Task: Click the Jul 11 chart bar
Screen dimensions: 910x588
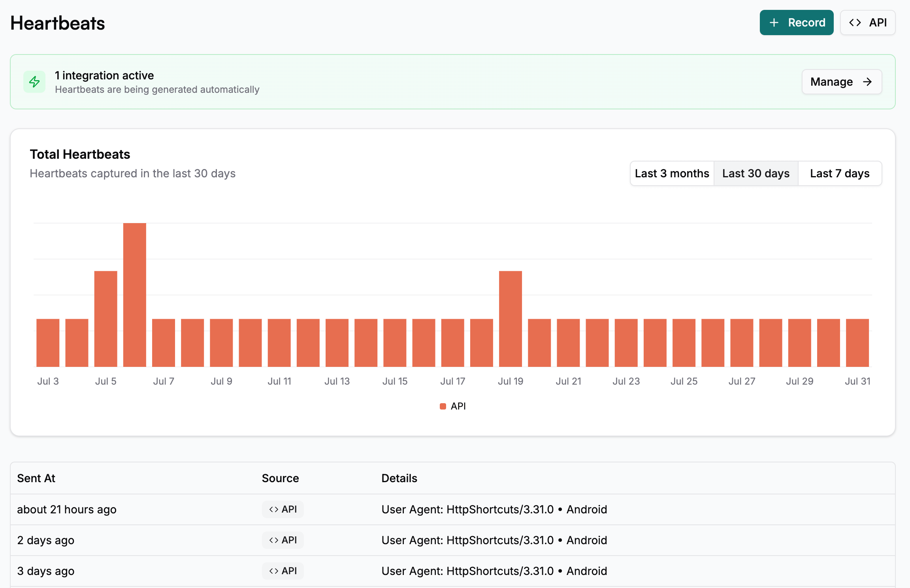Action: pyautogui.click(x=279, y=343)
